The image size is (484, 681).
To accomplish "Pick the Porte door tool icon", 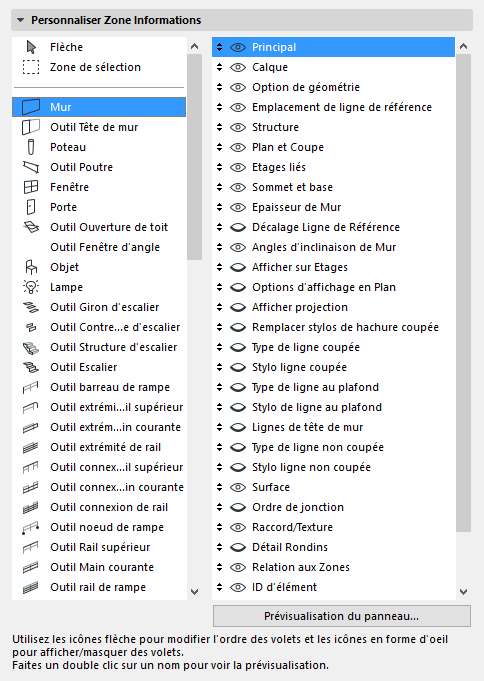I will [31, 207].
